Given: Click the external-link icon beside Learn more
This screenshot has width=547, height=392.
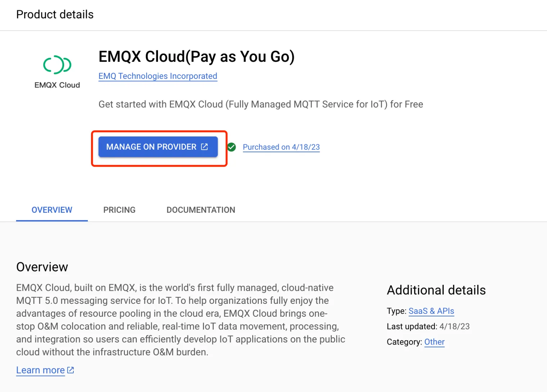Looking at the screenshot, I should point(71,370).
